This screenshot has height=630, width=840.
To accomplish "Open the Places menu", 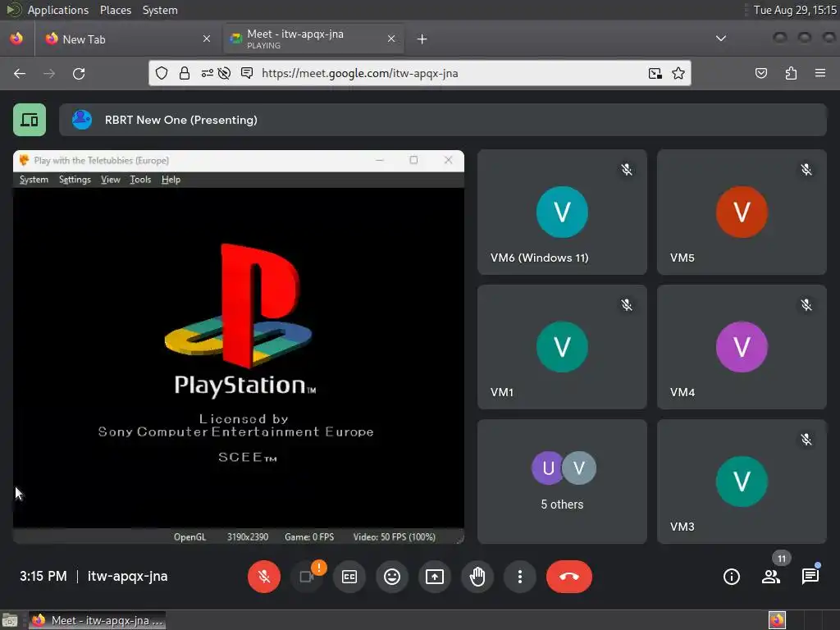I will [116, 10].
